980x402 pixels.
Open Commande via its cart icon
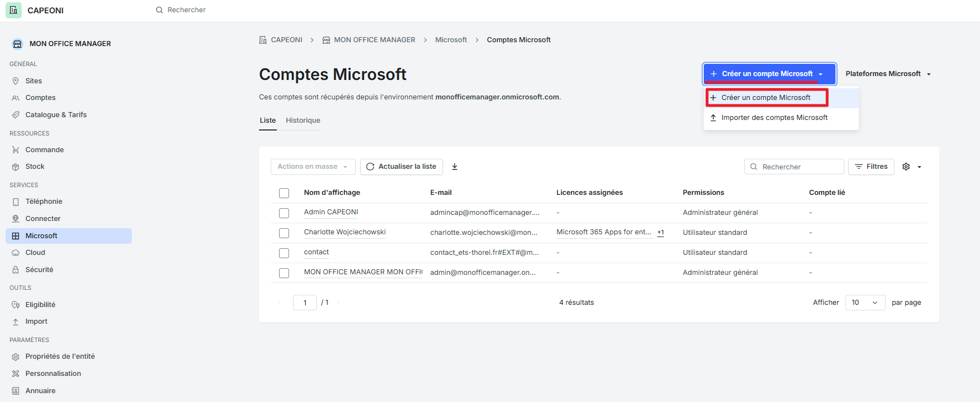click(16, 150)
